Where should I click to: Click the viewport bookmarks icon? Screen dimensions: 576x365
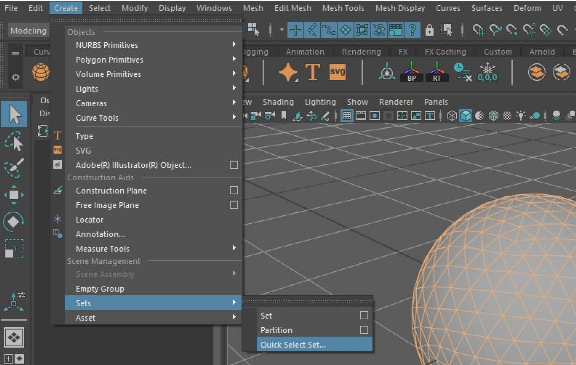pyautogui.click(x=284, y=116)
